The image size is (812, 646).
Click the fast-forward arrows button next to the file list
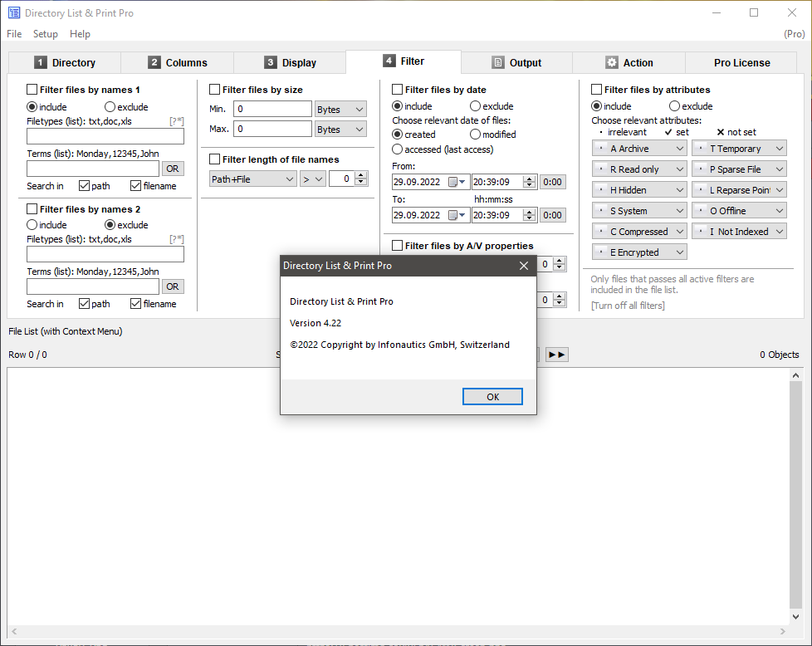[556, 355]
